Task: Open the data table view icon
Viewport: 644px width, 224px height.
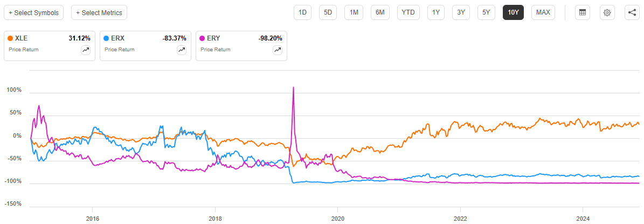Action: click(581, 12)
